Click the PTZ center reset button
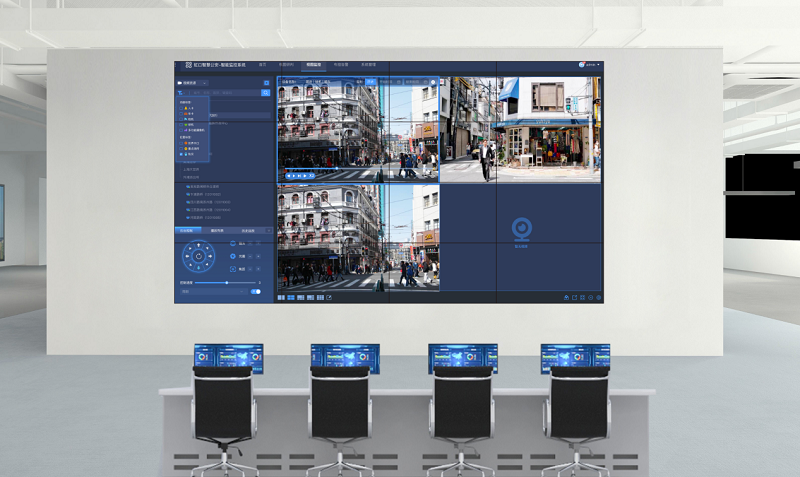Viewport: 800px width, 477px height. [199, 257]
